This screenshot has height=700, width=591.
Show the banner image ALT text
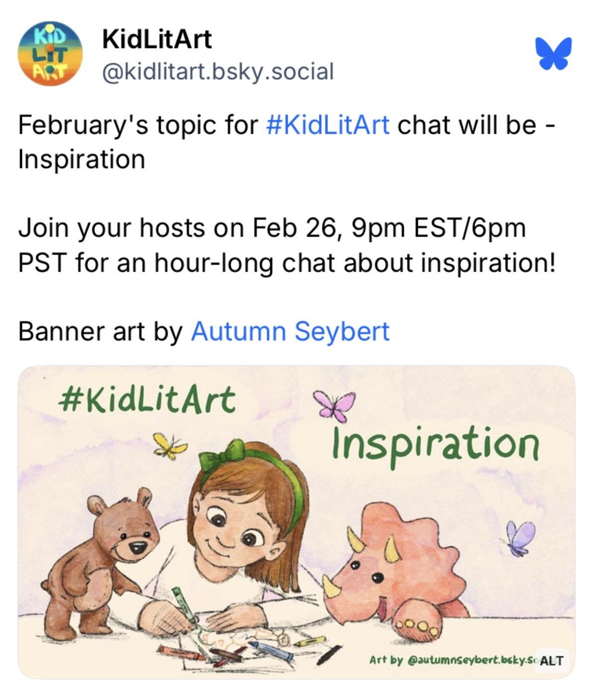[x=551, y=661]
